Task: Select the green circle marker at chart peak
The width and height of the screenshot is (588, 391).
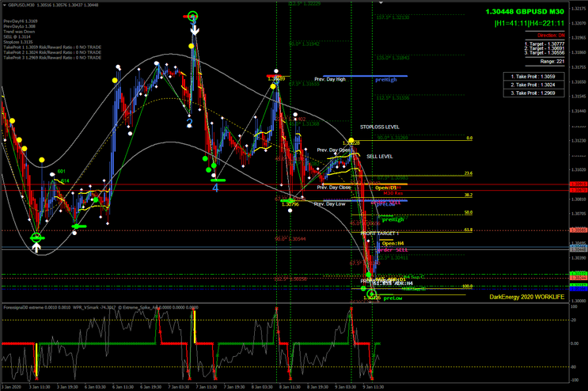Action: click(x=194, y=15)
